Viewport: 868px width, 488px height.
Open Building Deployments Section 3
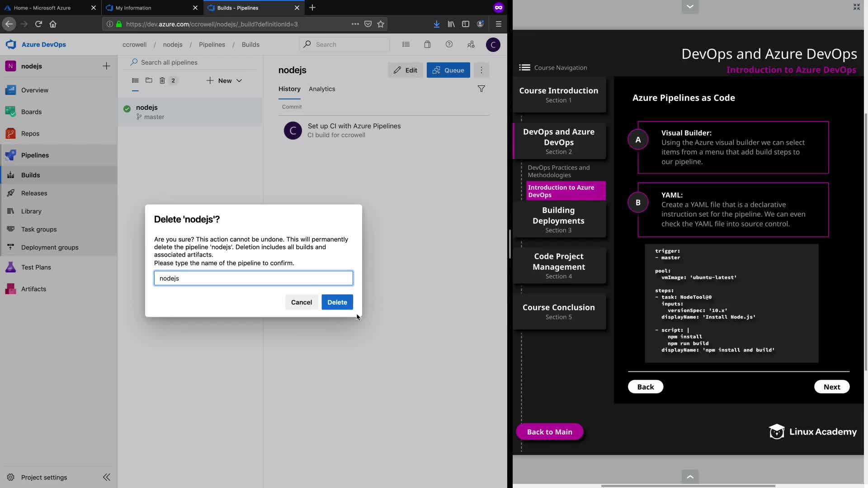[x=559, y=220]
